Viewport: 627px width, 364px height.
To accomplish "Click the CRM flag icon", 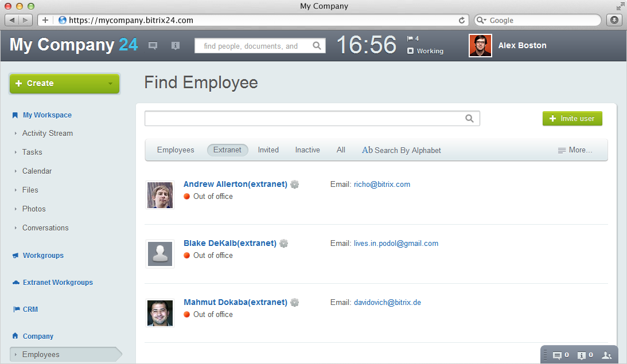I will 17,310.
